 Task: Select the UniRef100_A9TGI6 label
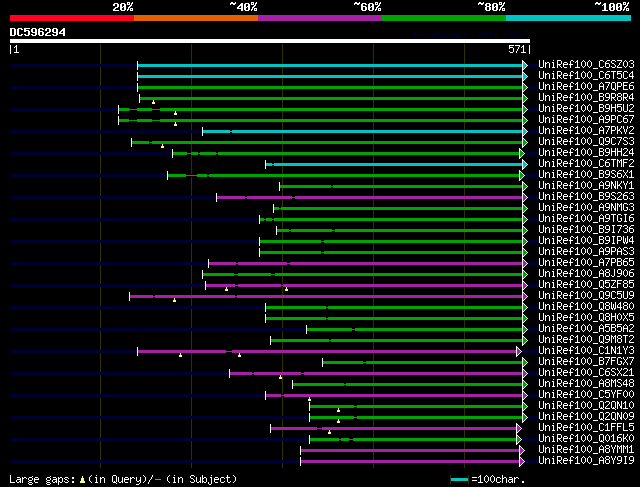click(586, 218)
